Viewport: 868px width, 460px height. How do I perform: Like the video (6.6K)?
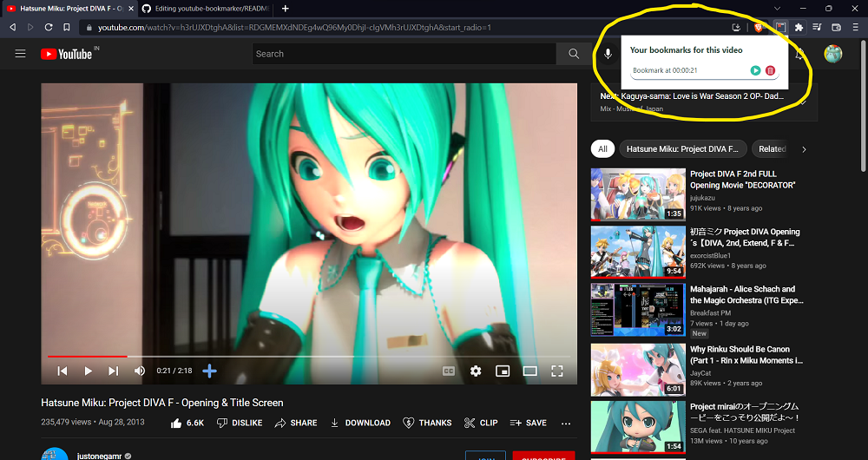point(187,423)
